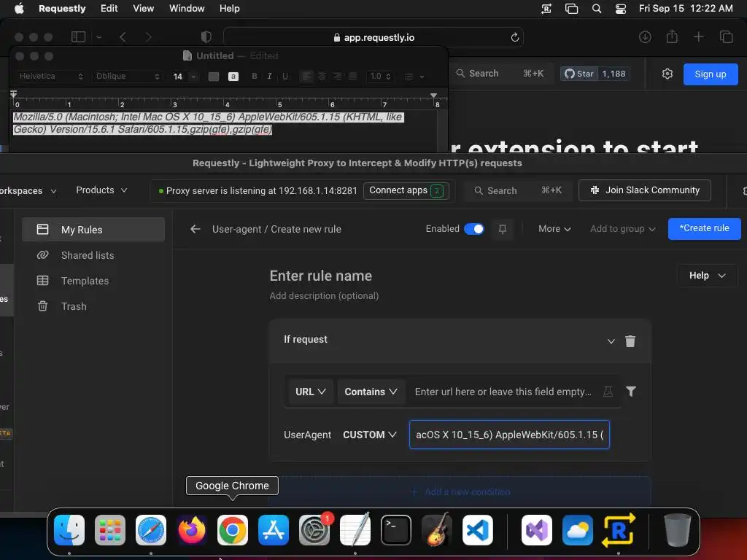Image resolution: width=747 pixels, height=560 pixels.
Task: Open System Preferences in the dock
Action: pos(314,530)
